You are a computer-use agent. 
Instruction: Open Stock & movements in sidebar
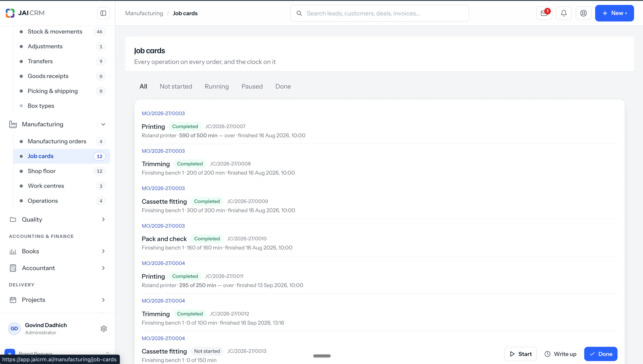tap(62, 32)
